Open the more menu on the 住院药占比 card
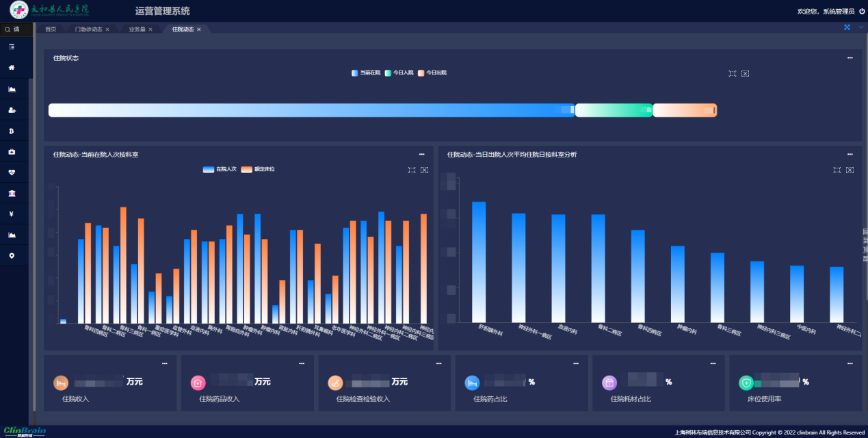Viewport: 868px width, 438px height. [576, 363]
